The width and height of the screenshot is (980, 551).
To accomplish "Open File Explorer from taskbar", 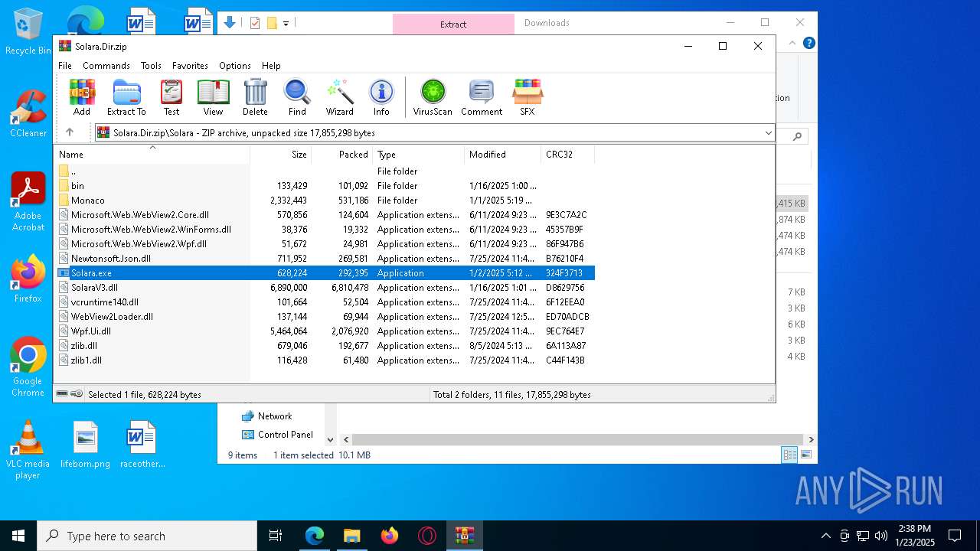I will (x=352, y=536).
